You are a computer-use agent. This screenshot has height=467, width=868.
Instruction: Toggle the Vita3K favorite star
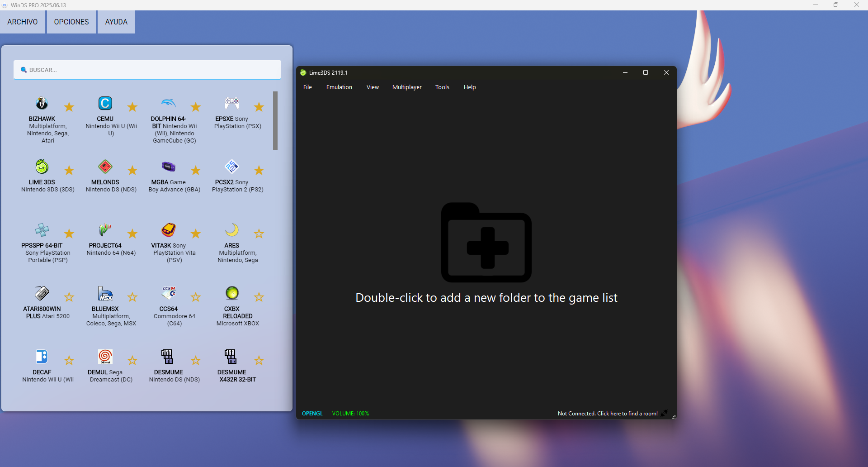pyautogui.click(x=196, y=233)
